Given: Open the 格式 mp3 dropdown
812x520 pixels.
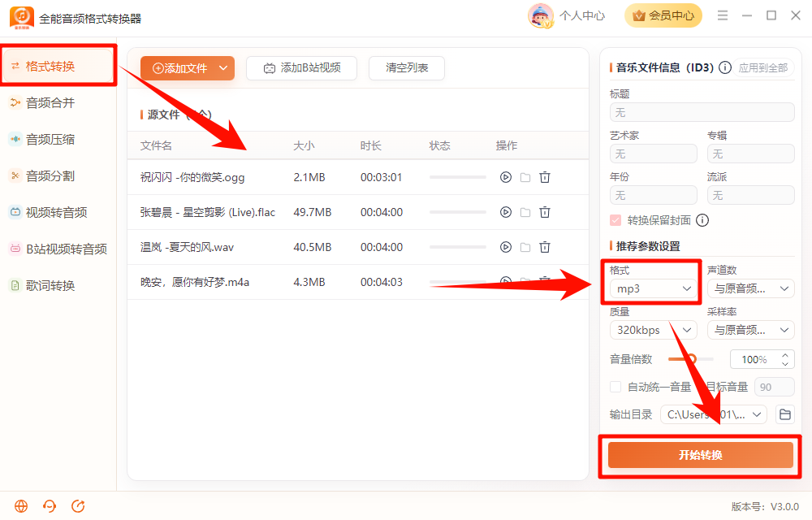Looking at the screenshot, I should [654, 288].
